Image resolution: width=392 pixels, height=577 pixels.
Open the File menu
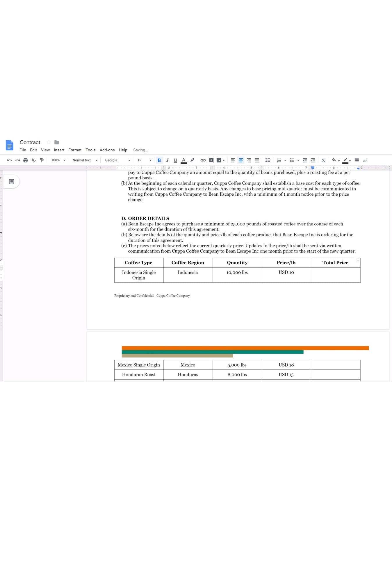pos(23,150)
